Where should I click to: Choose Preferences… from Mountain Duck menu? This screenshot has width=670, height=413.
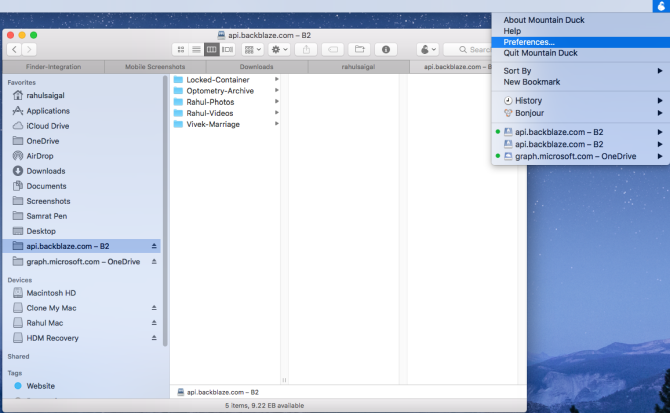click(x=529, y=42)
